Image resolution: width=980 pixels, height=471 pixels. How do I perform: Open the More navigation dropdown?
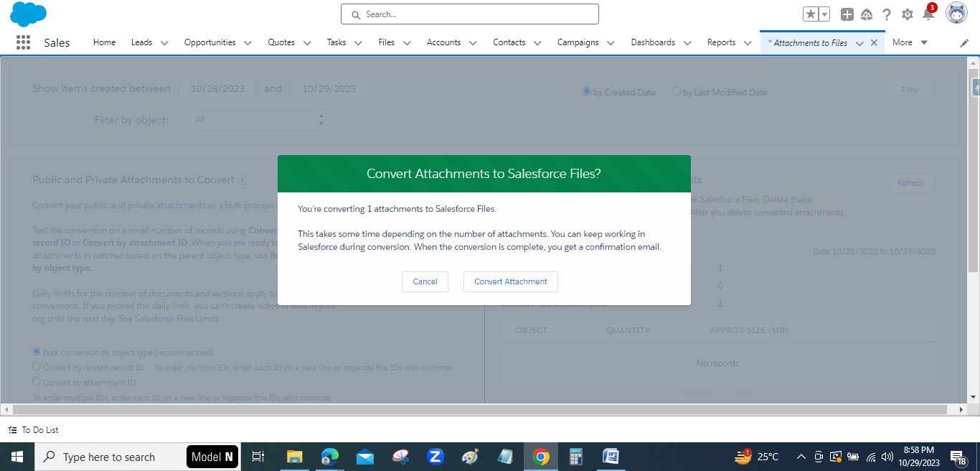910,42
